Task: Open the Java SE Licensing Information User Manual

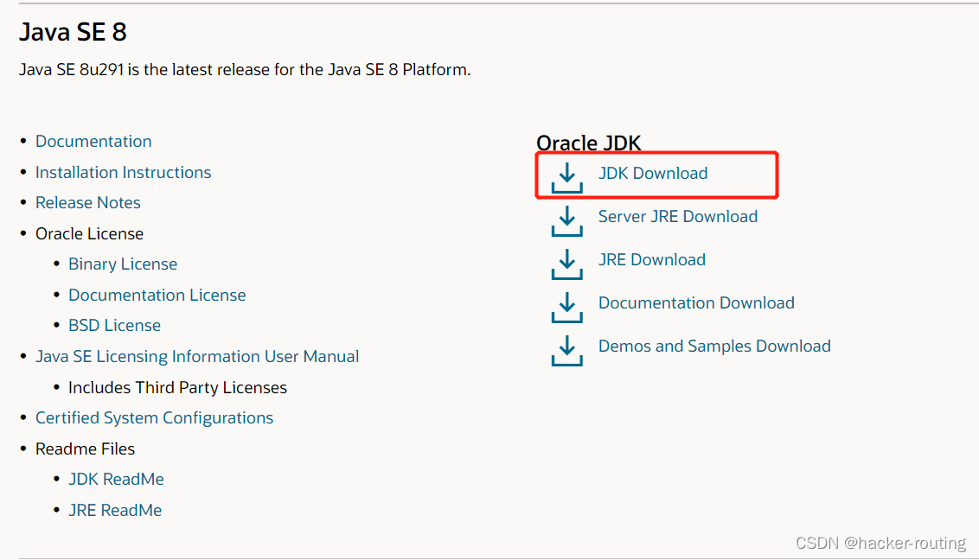Action: (197, 356)
